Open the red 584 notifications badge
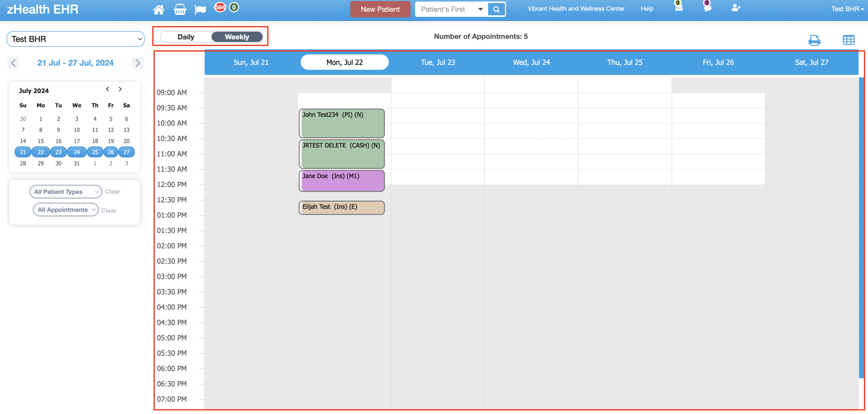Image resolution: width=868 pixels, height=414 pixels. 220,7
